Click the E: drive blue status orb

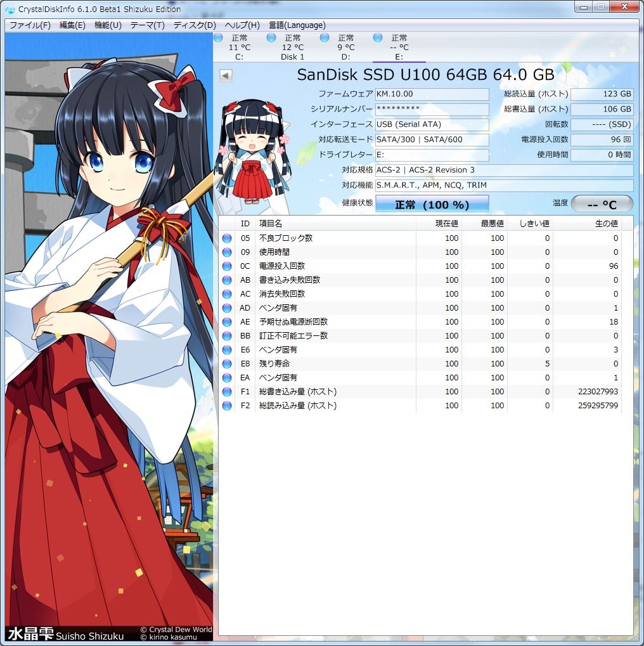[378, 38]
